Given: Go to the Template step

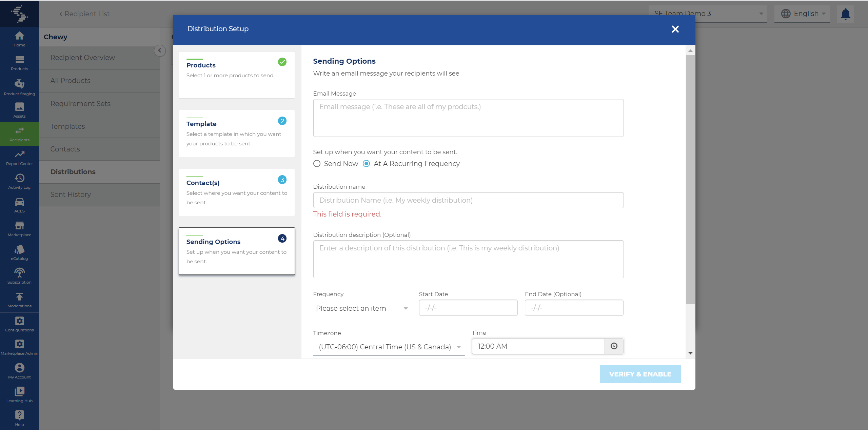Looking at the screenshot, I should (x=236, y=133).
